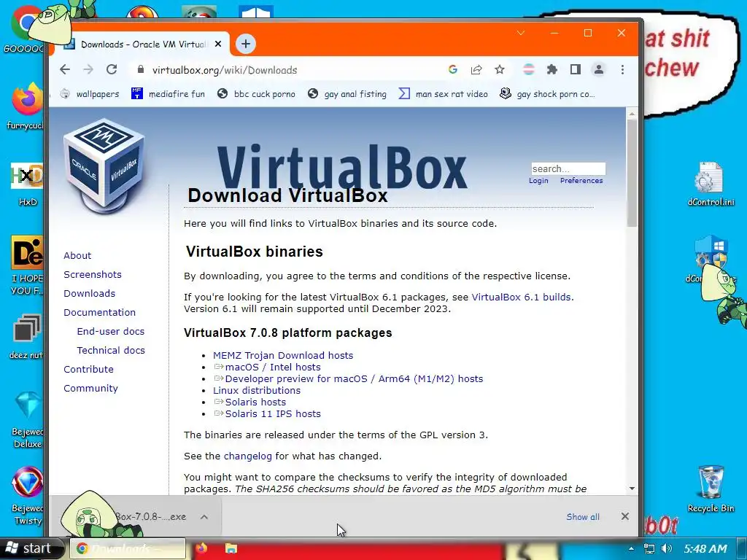
Task: Toggle Chrome's side panel
Action: [x=575, y=69]
